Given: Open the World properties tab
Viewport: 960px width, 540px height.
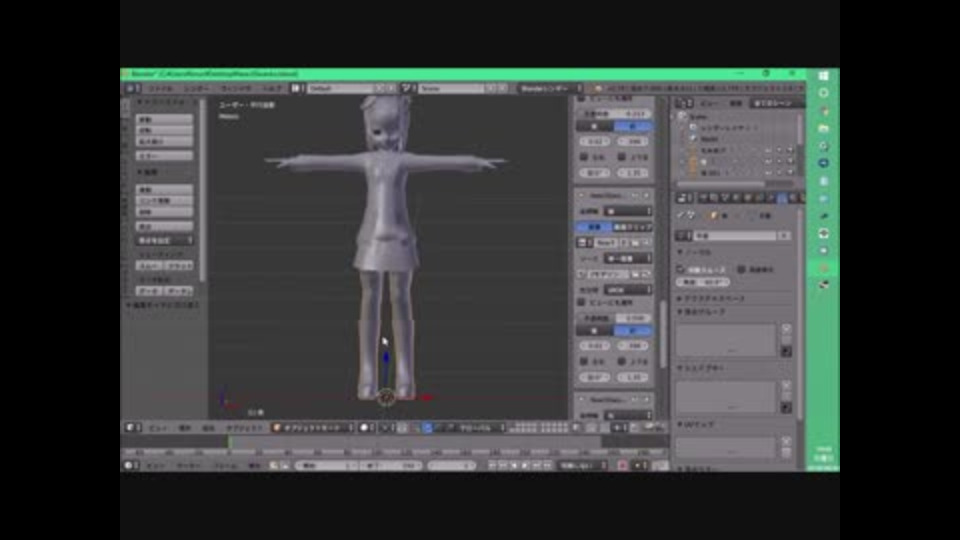Looking at the screenshot, I should pyautogui.click(x=737, y=198).
